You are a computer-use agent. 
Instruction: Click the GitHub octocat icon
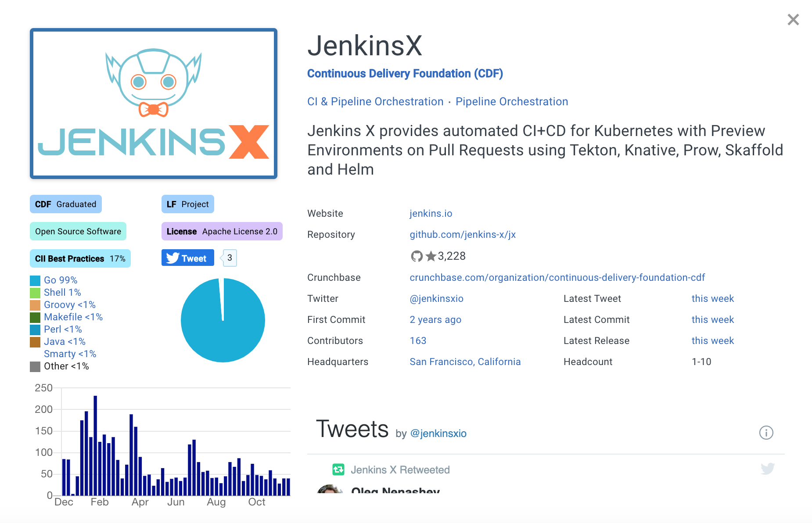[x=416, y=256]
